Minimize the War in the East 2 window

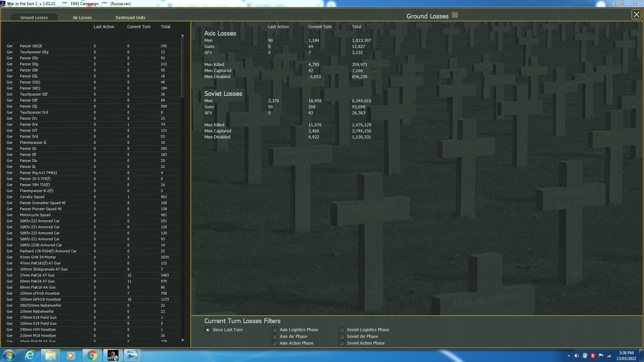[613, 3]
